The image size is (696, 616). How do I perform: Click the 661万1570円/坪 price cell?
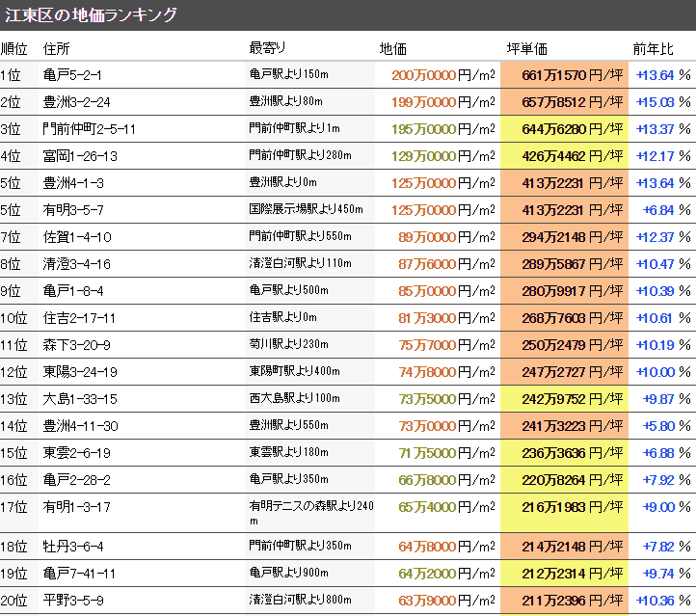pos(564,75)
